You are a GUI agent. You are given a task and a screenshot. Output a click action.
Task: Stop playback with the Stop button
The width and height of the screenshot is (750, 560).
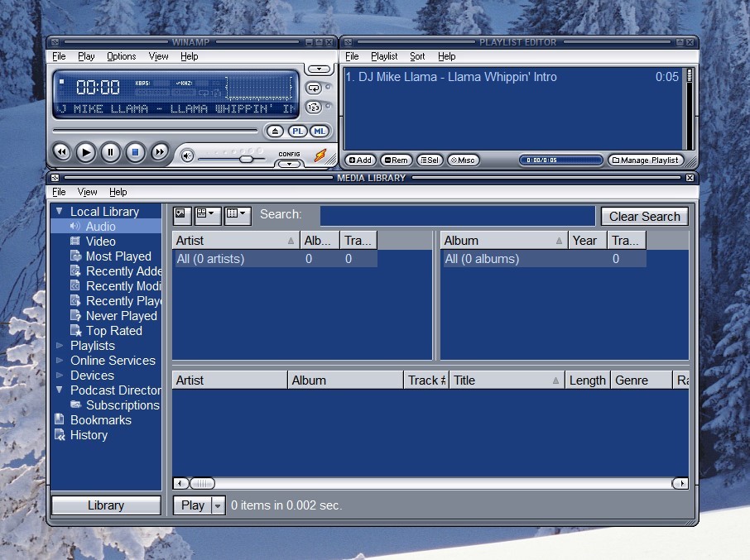pos(135,152)
